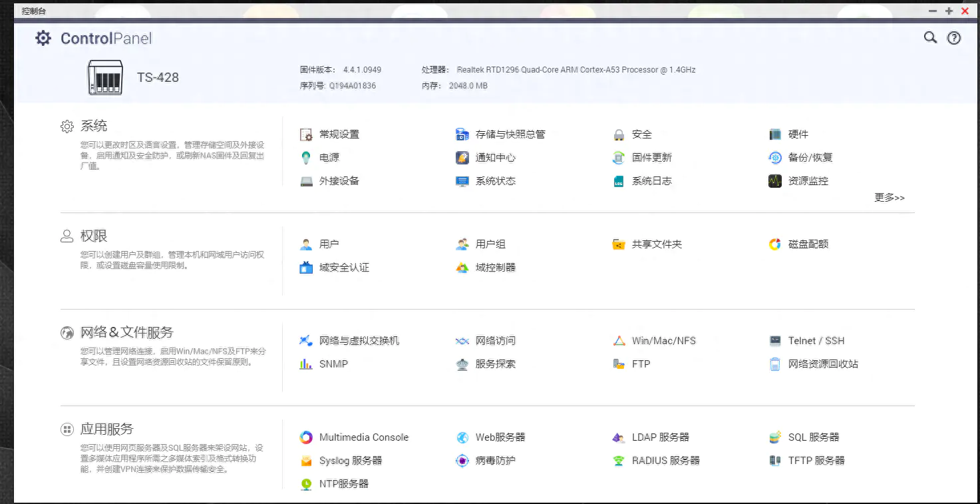
Task: Open the 电源 power icon
Action: (306, 158)
